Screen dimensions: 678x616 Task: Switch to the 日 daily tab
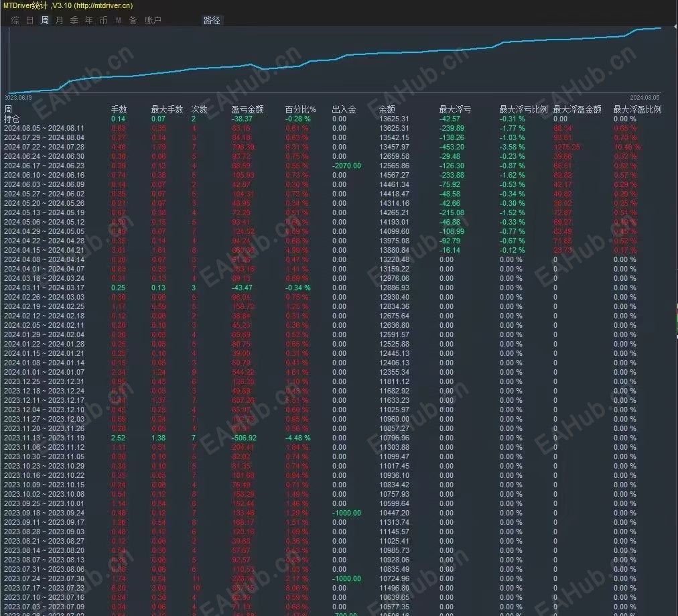[30, 20]
